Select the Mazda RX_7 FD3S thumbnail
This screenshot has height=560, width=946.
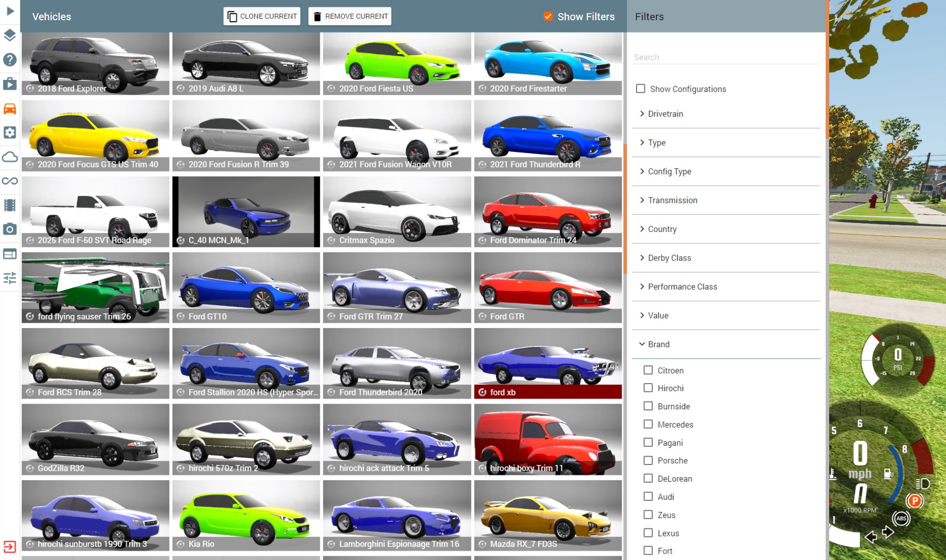pos(548,515)
